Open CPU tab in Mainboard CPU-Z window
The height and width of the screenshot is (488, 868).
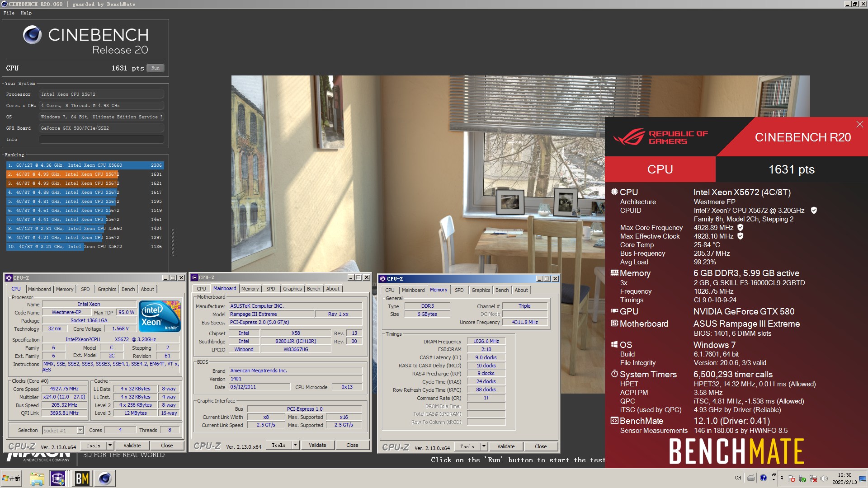[x=202, y=289]
